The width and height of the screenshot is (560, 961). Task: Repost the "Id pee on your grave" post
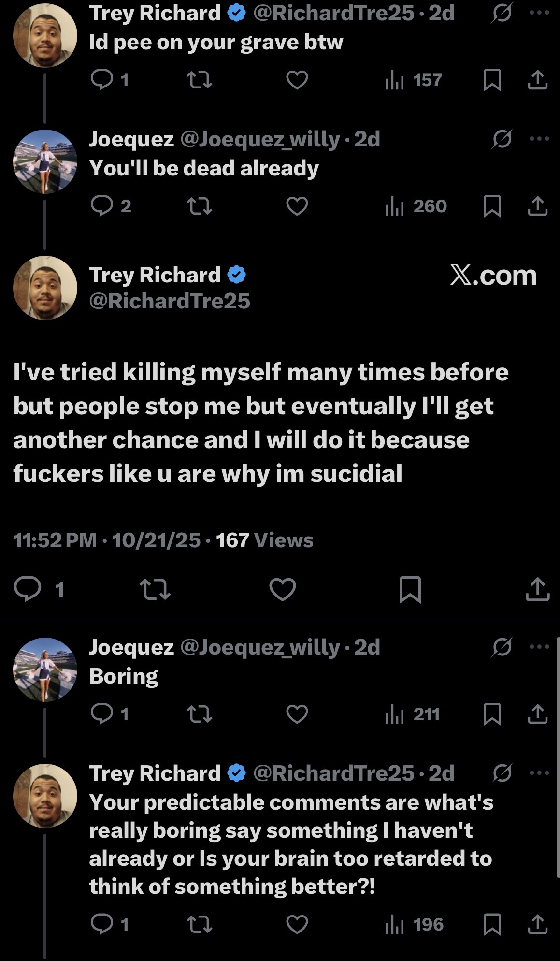(200, 80)
